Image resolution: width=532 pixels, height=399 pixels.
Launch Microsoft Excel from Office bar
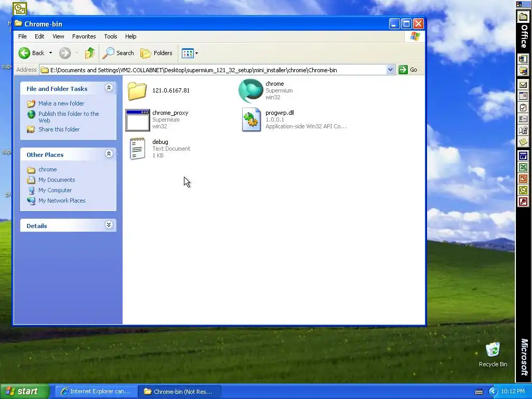523,168
